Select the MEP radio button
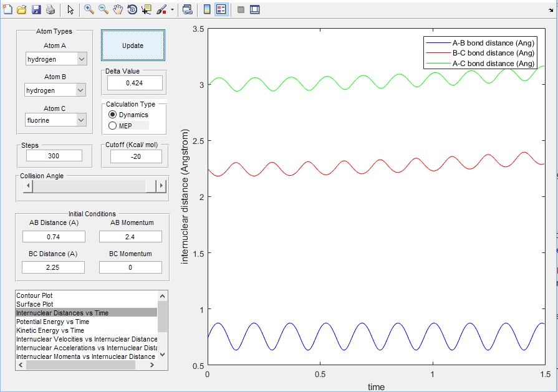Viewport: 558px width, 392px height. [x=112, y=125]
